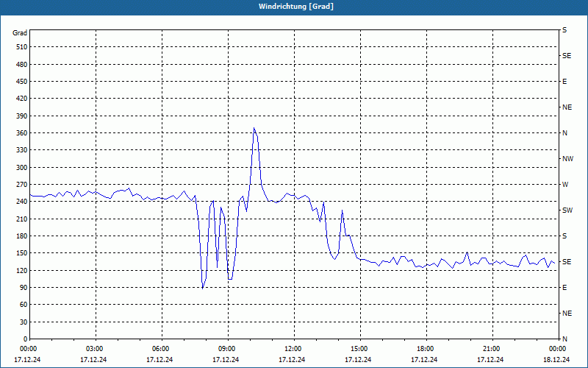This screenshot has height=368, width=588.
Task: Select the 330 value on the degree axis
Action: click(x=22, y=151)
